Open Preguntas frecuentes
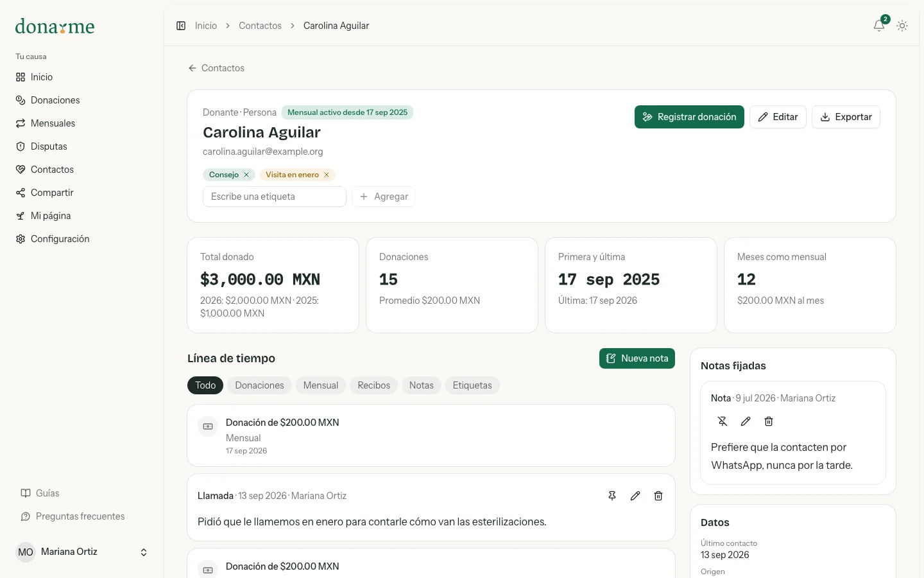 tap(73, 516)
